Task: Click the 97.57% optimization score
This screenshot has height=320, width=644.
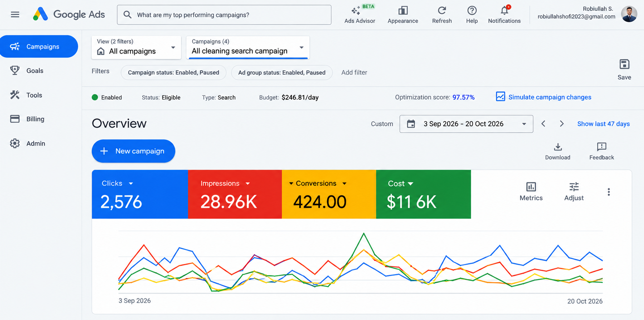Action: pyautogui.click(x=463, y=97)
